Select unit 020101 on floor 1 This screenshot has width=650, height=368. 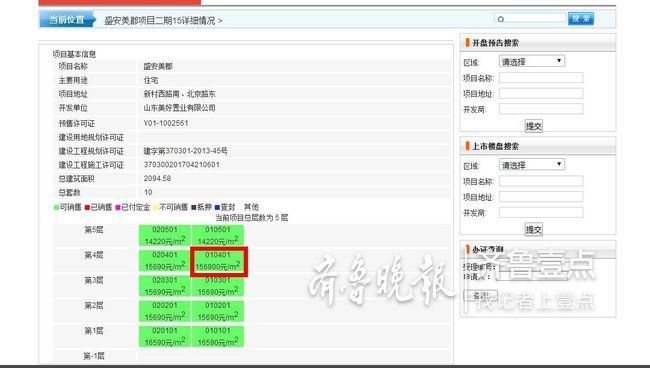tap(165, 337)
